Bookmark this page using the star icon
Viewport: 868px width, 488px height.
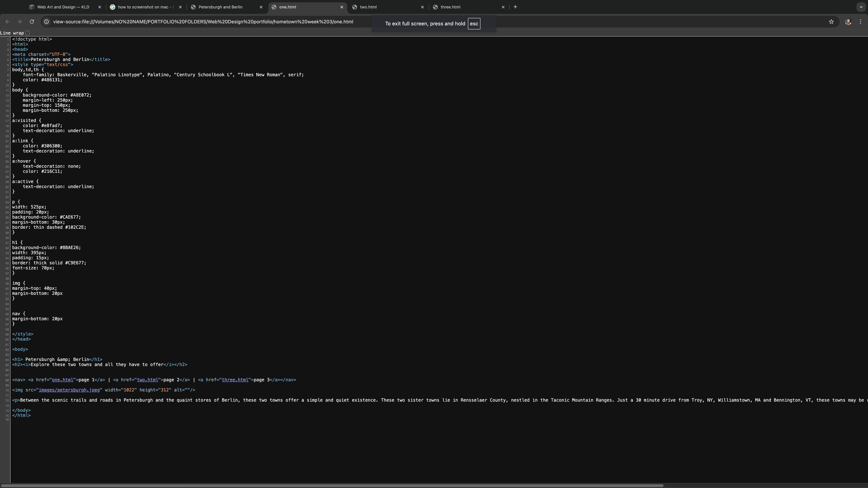832,22
